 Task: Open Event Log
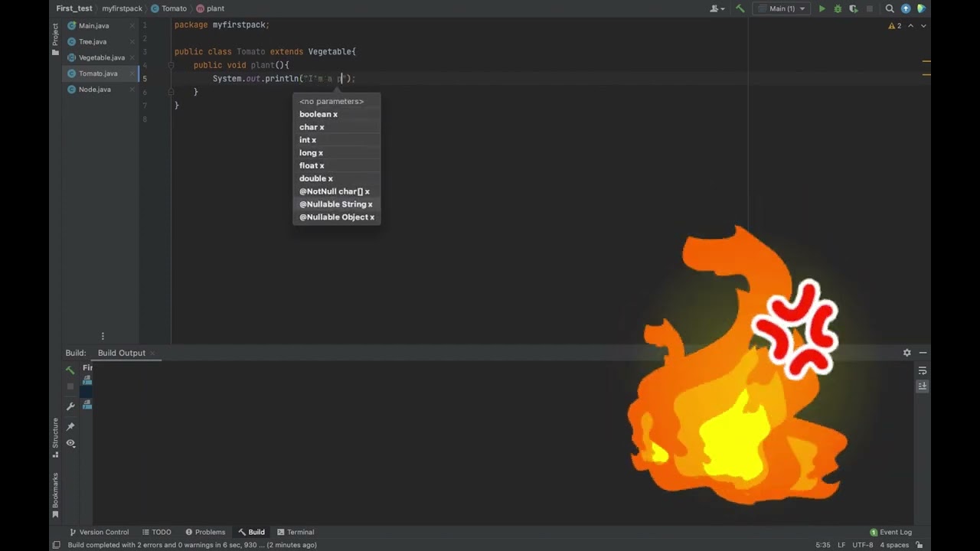[890, 532]
